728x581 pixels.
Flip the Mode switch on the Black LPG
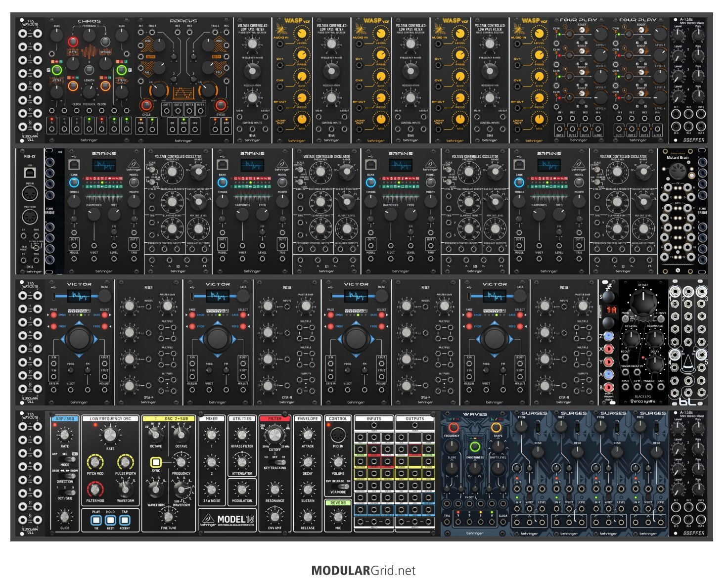point(626,319)
